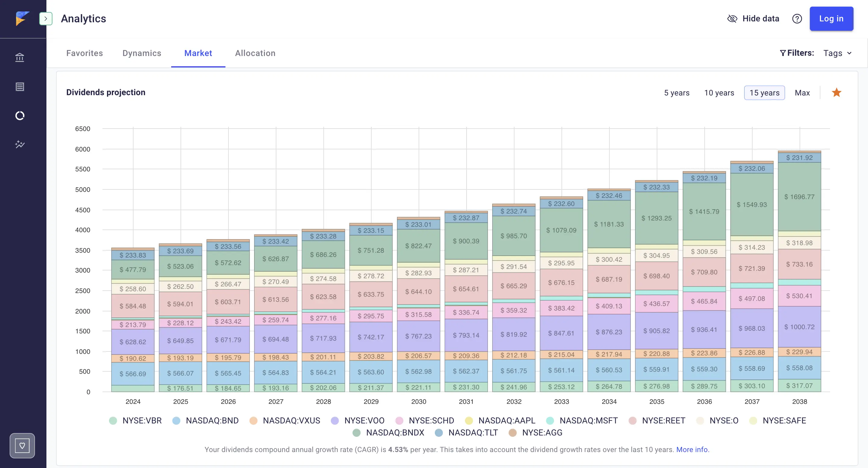Open the More info link
Viewport: 868px width, 468px height.
tap(693, 450)
